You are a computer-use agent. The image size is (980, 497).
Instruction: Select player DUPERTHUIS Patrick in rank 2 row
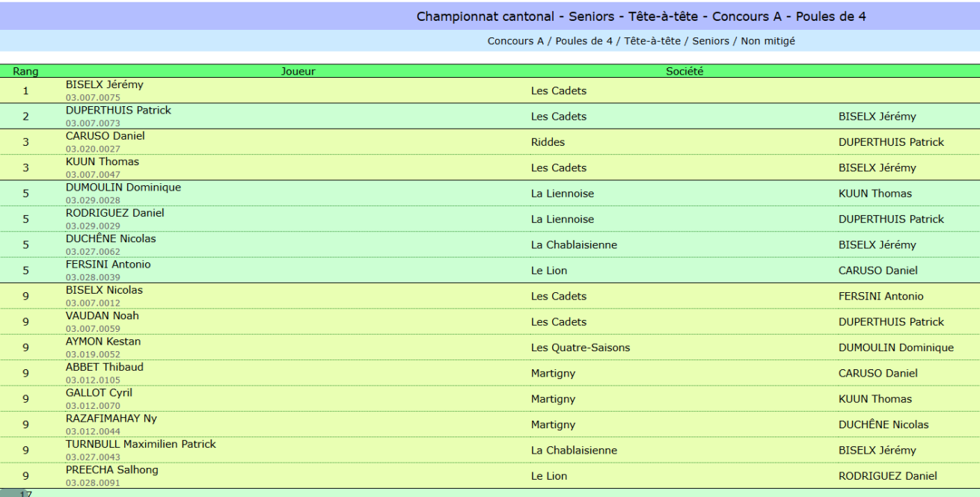pyautogui.click(x=118, y=110)
